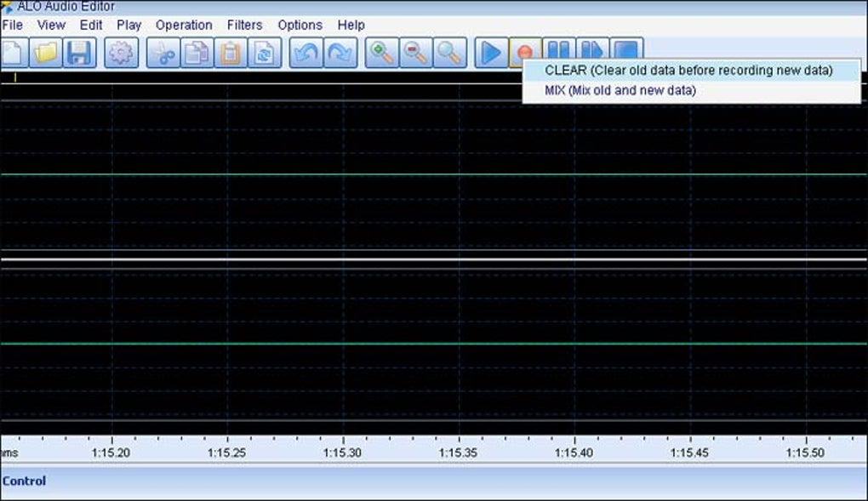Open the Operation menu
Screen dimensions: 868x501
184,25
